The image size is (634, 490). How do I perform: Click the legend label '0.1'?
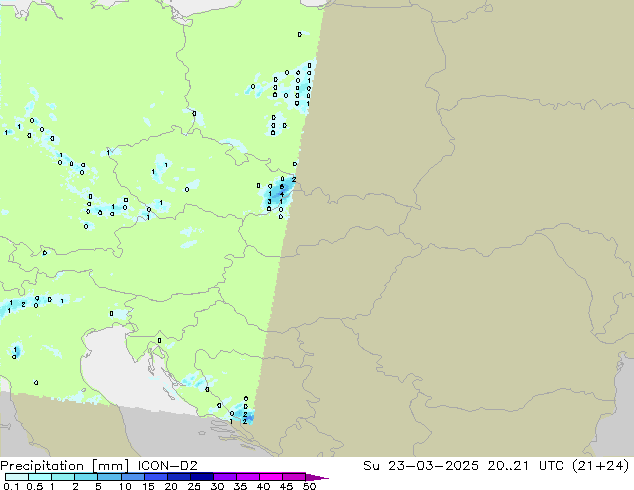point(12,486)
